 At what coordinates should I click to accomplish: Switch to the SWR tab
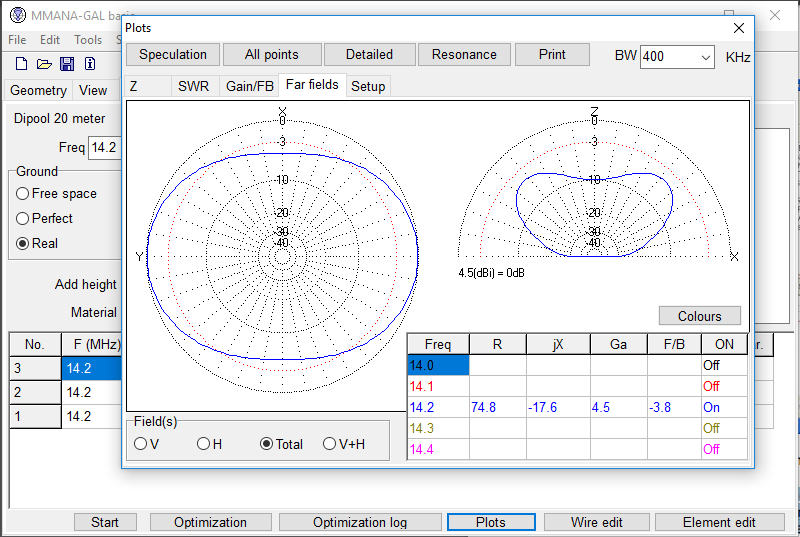pos(193,86)
